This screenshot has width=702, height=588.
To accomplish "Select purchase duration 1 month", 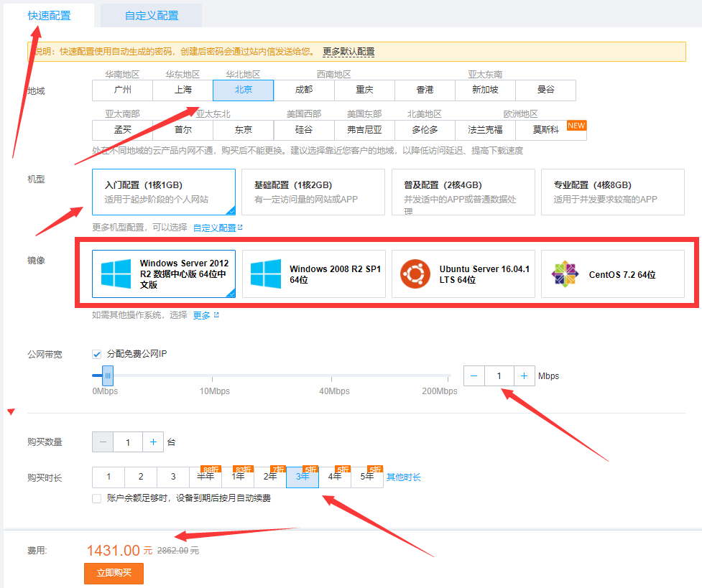I will [x=108, y=477].
